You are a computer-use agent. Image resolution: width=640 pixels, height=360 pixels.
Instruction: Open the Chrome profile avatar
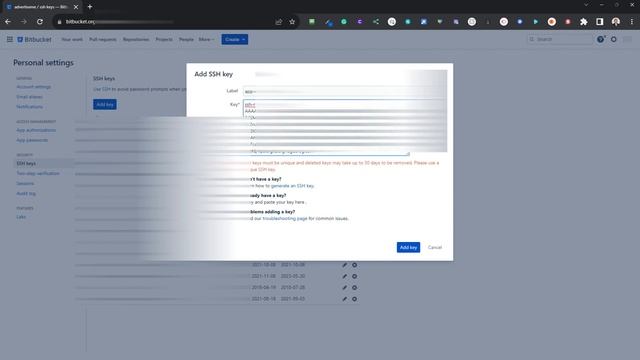click(616, 22)
